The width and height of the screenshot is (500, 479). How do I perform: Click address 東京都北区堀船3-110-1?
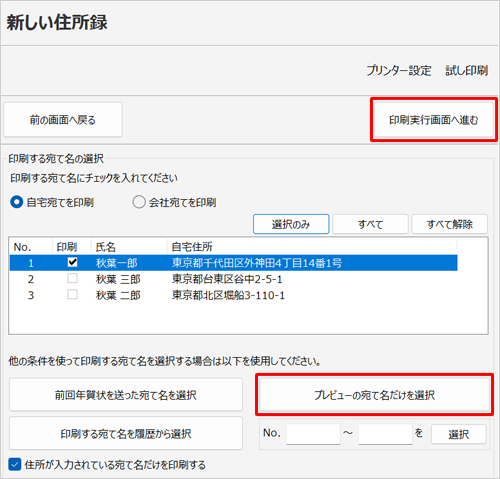(228, 295)
